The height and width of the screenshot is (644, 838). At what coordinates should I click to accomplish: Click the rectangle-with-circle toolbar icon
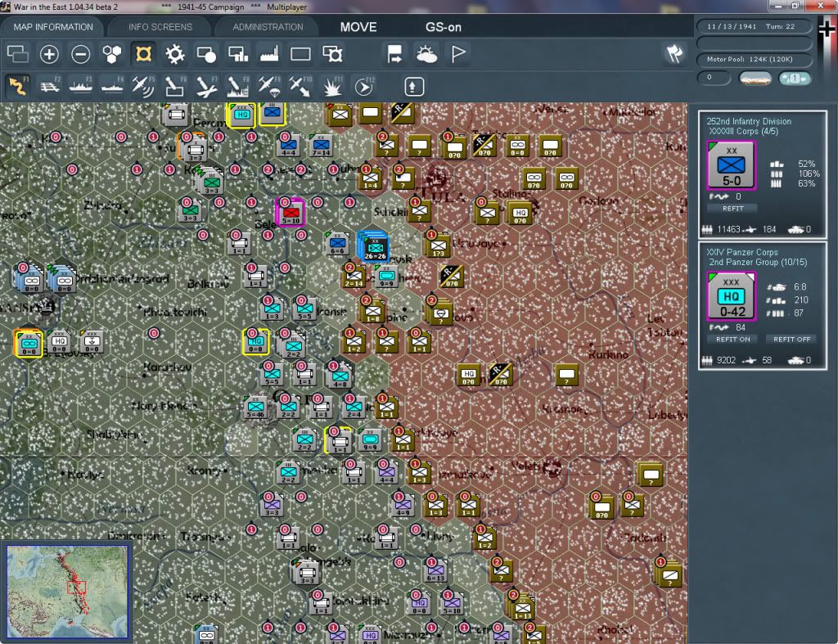point(206,54)
